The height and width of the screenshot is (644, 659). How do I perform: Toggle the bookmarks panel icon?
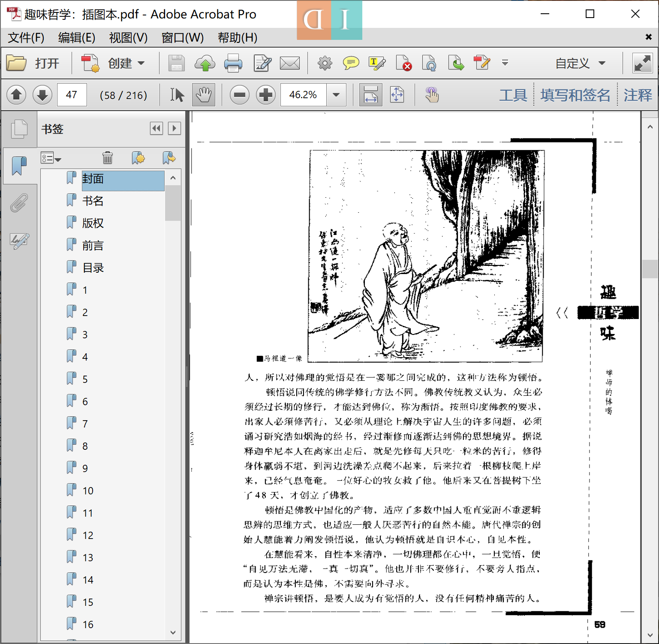pyautogui.click(x=19, y=166)
